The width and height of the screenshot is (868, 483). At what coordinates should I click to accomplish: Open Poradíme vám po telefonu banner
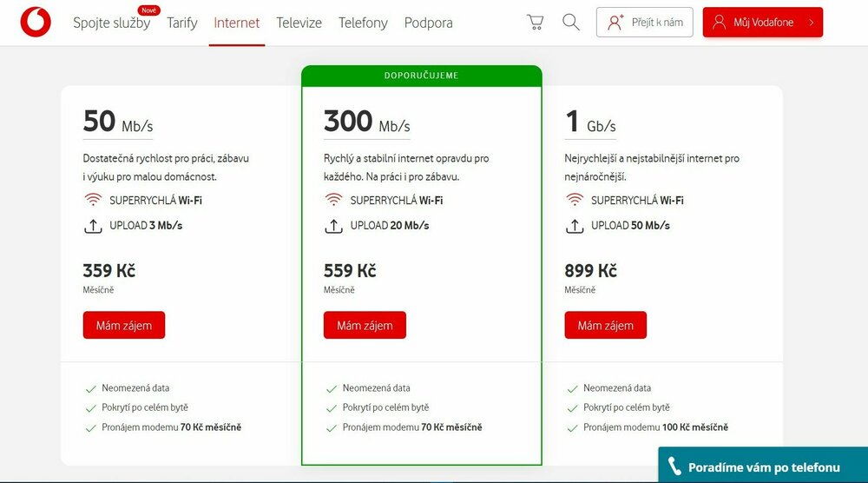click(763, 467)
